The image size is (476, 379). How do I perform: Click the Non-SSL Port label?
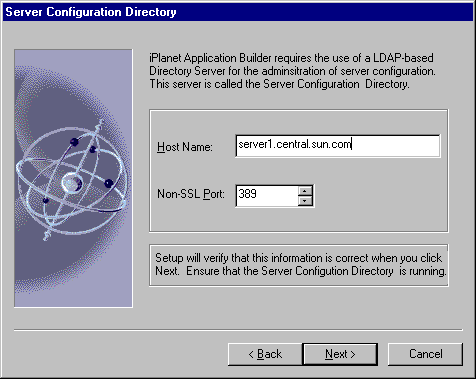pos(191,194)
